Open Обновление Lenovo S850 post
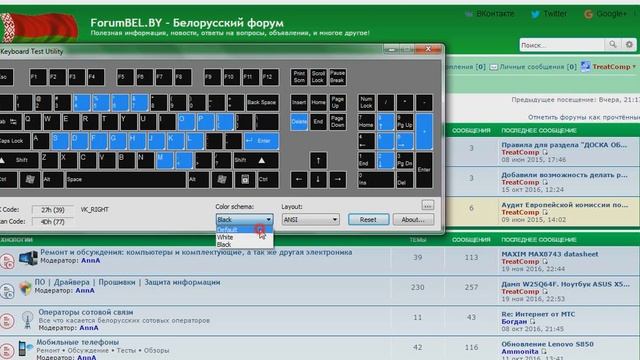 point(547,344)
